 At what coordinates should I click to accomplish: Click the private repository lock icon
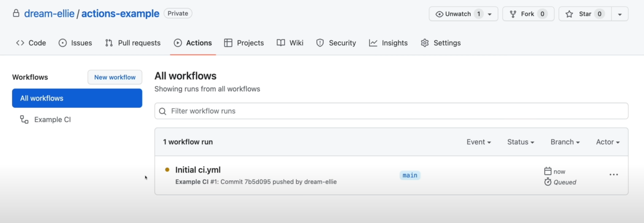tap(16, 13)
